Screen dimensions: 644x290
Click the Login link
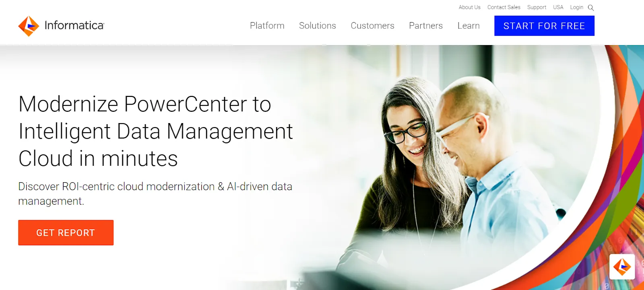[x=576, y=7]
